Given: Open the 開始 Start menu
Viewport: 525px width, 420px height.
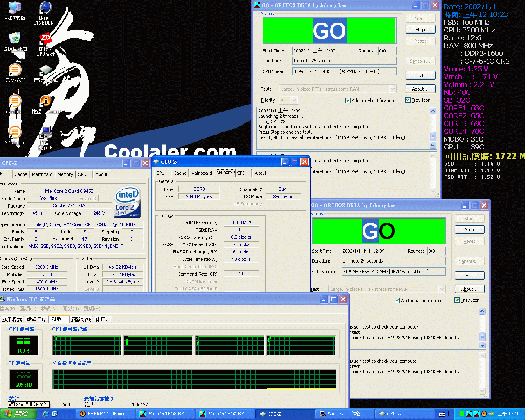Looking at the screenshot, I should pos(19,414).
